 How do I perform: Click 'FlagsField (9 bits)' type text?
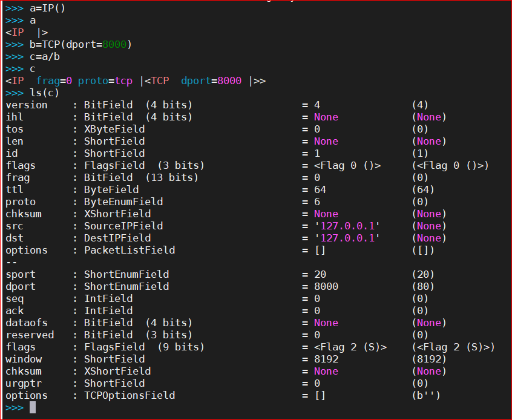pyautogui.click(x=144, y=347)
